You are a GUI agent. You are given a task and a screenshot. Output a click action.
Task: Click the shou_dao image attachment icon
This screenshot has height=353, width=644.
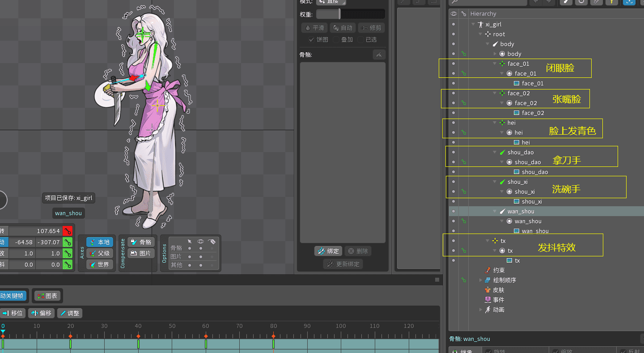tap(517, 172)
